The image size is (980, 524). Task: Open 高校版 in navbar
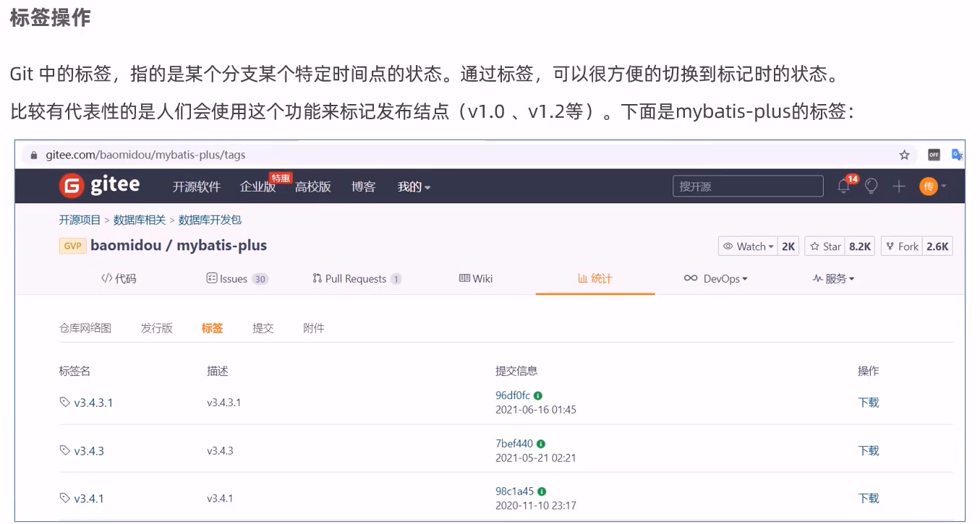pyautogui.click(x=313, y=186)
